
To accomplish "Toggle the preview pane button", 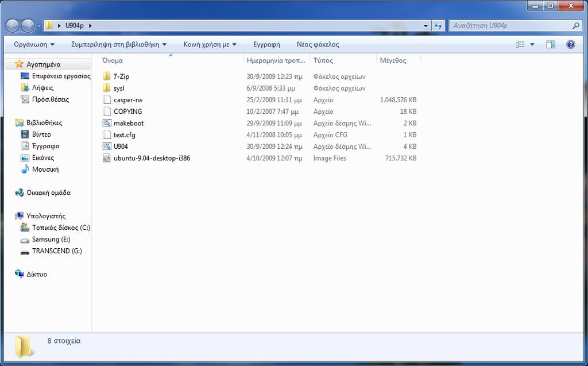I will tap(551, 44).
